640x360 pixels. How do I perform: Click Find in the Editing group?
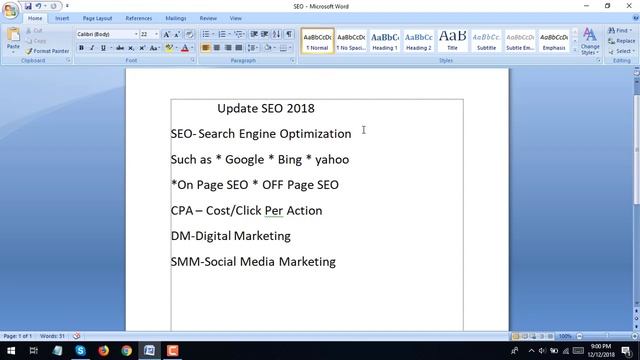point(620,31)
